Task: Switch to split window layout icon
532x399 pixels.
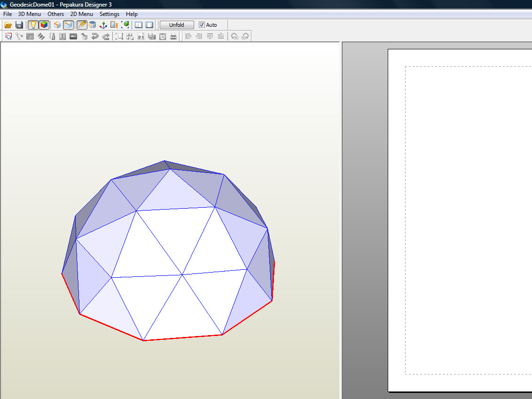Action: click(139, 25)
